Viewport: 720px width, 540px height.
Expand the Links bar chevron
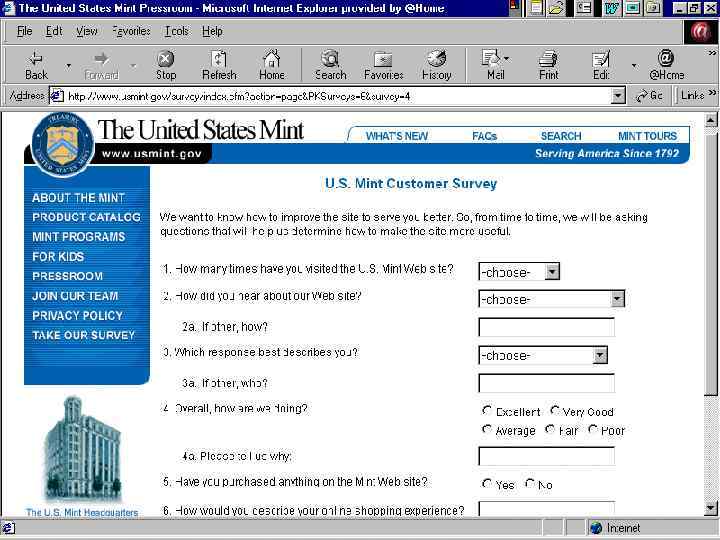712,93
